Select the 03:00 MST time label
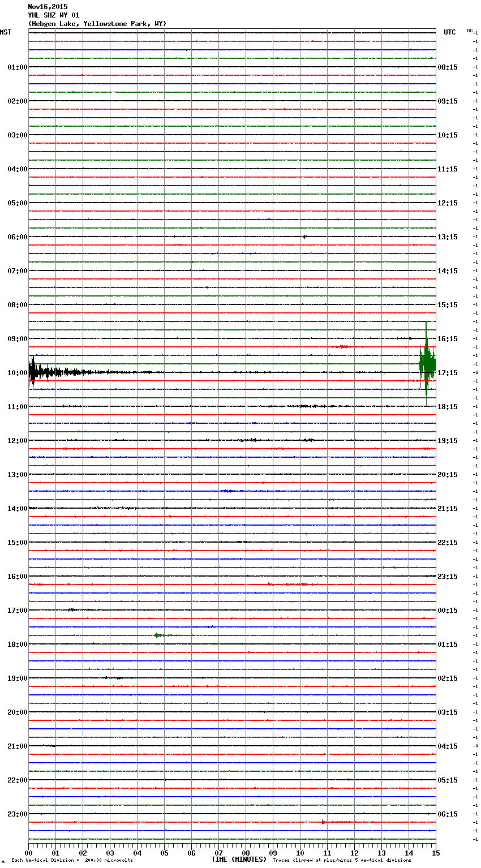The image size is (481, 868). pyautogui.click(x=18, y=135)
